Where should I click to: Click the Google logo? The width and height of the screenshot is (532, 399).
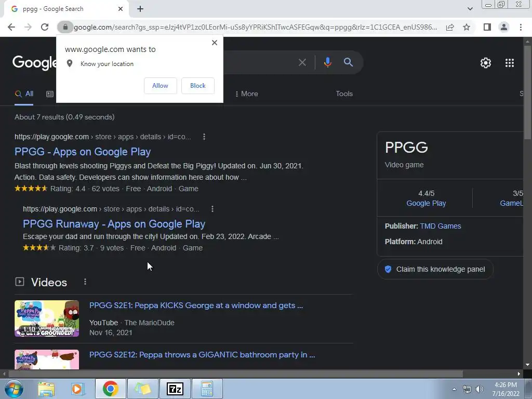coord(34,63)
